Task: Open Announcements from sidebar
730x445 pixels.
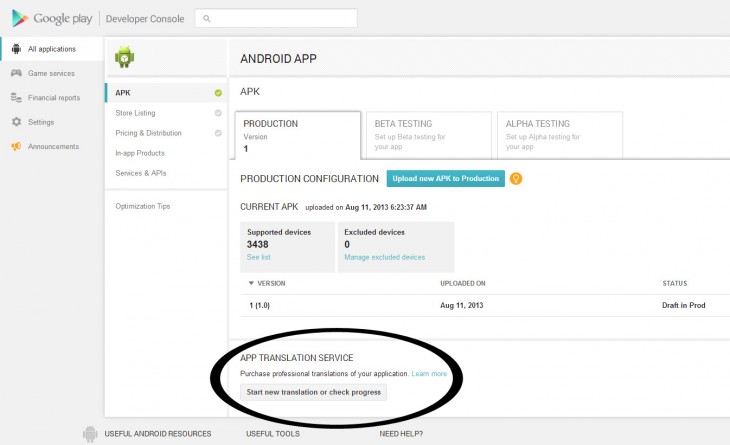Action: point(53,146)
